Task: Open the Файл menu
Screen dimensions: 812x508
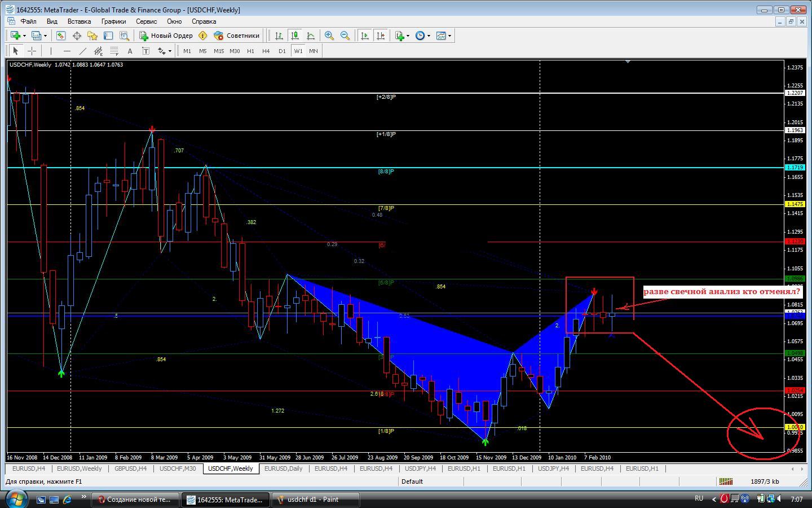Action: point(28,21)
